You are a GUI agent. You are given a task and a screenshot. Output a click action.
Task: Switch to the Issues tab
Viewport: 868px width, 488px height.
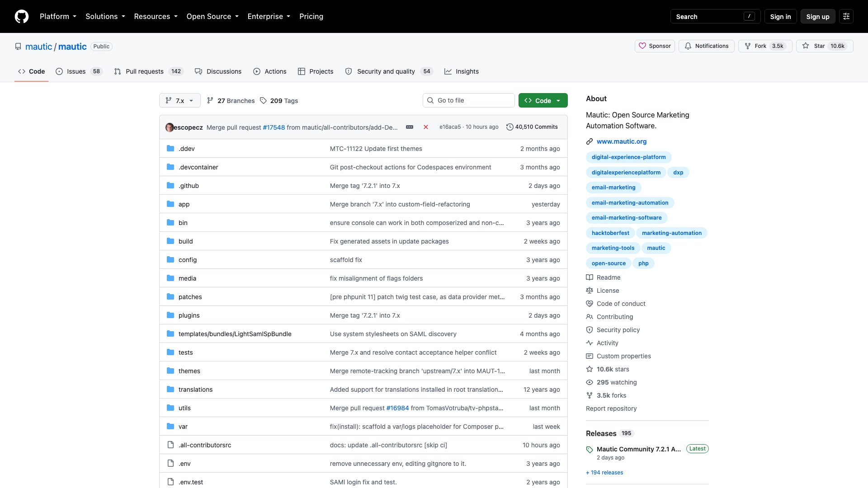[x=79, y=71]
